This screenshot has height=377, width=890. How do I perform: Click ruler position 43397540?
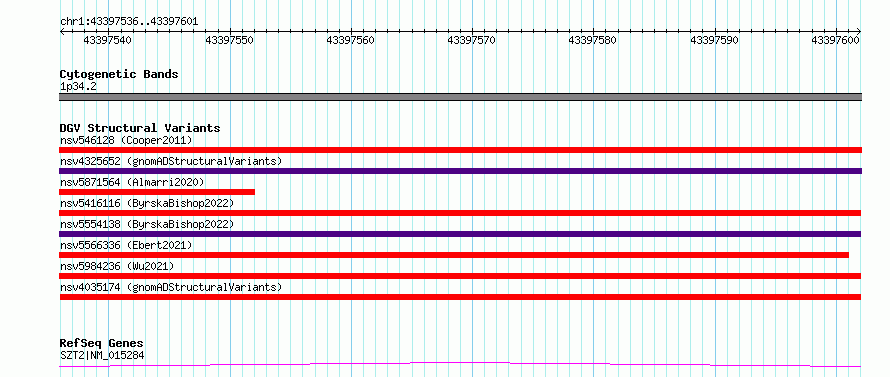tap(108, 40)
